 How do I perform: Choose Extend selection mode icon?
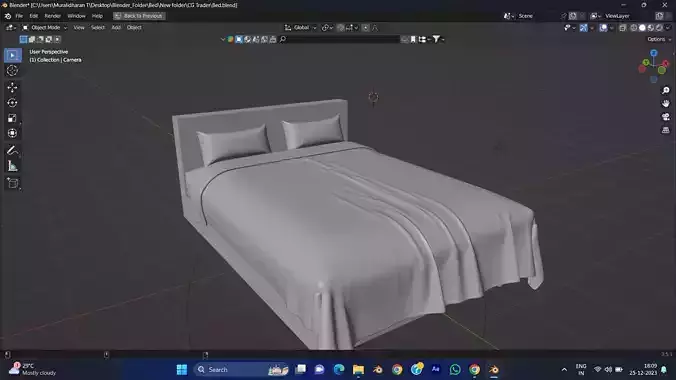32,39
